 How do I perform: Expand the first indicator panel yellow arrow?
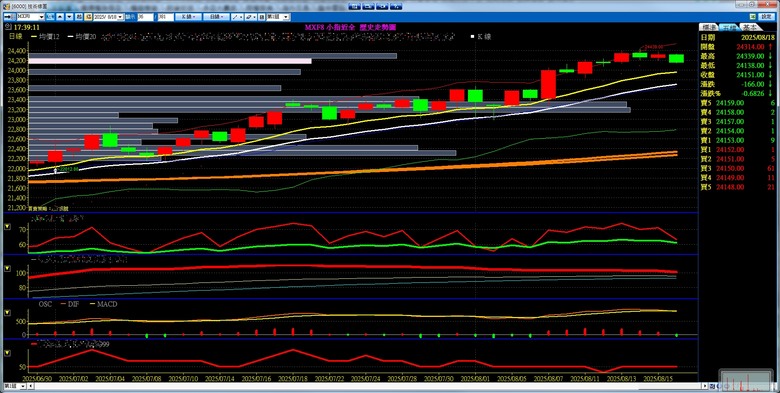[x=7, y=226]
